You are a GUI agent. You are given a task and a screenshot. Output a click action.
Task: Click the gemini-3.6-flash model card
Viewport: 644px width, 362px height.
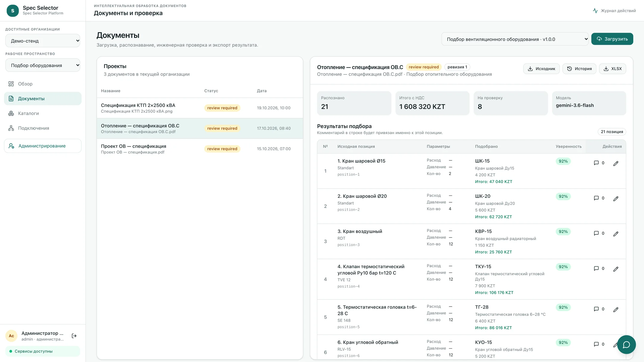(x=589, y=103)
